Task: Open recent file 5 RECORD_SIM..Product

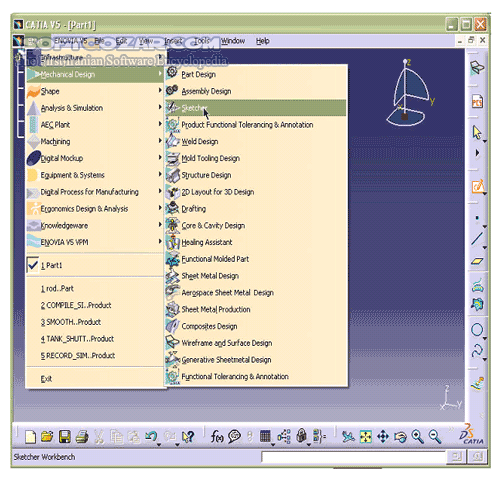Action: [x=95, y=356]
